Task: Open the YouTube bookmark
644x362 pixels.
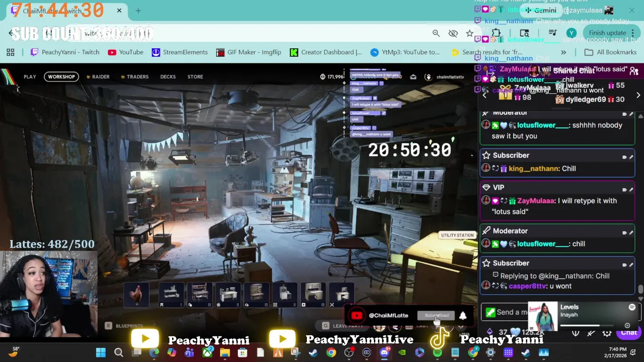Action: pos(126,52)
